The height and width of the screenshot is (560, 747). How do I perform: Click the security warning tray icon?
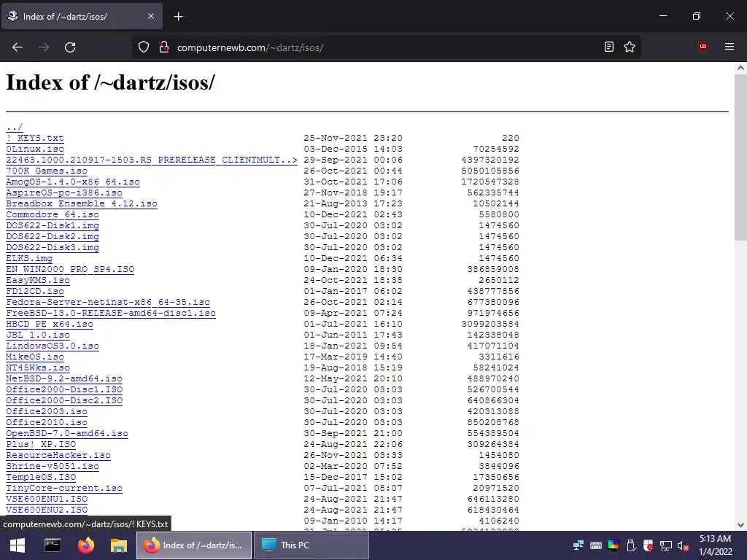point(649,545)
